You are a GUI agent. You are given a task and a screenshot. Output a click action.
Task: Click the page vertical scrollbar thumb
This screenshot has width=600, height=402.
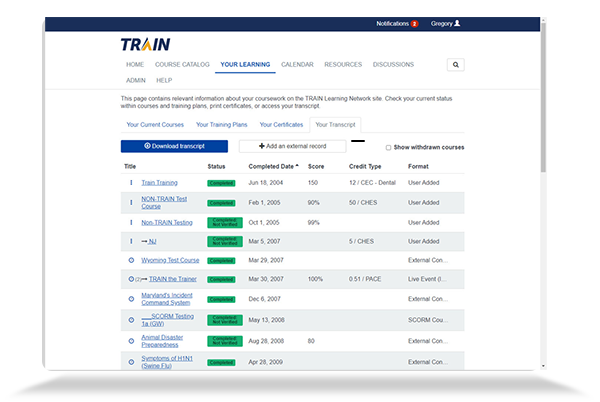tap(543, 98)
